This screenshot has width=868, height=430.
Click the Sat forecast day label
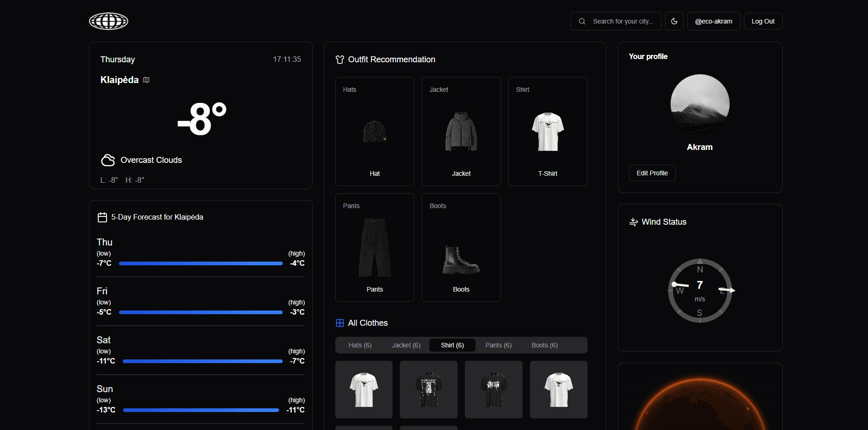[104, 340]
